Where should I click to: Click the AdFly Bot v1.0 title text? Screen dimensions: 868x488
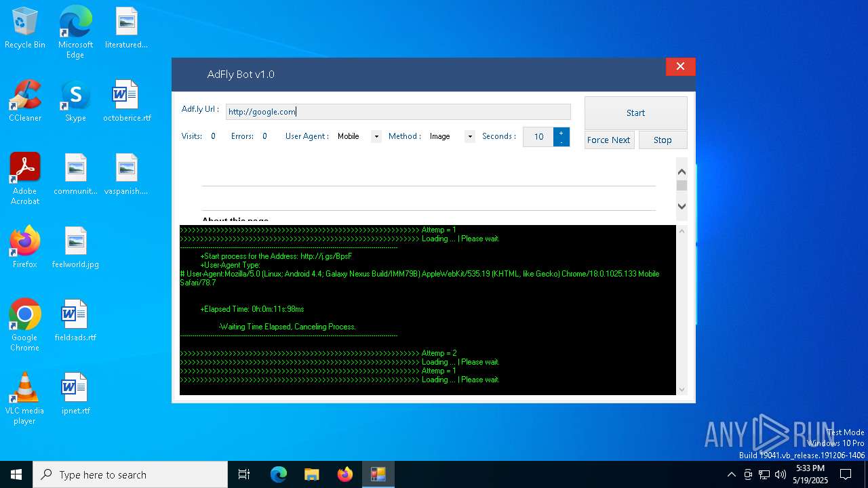pos(241,75)
